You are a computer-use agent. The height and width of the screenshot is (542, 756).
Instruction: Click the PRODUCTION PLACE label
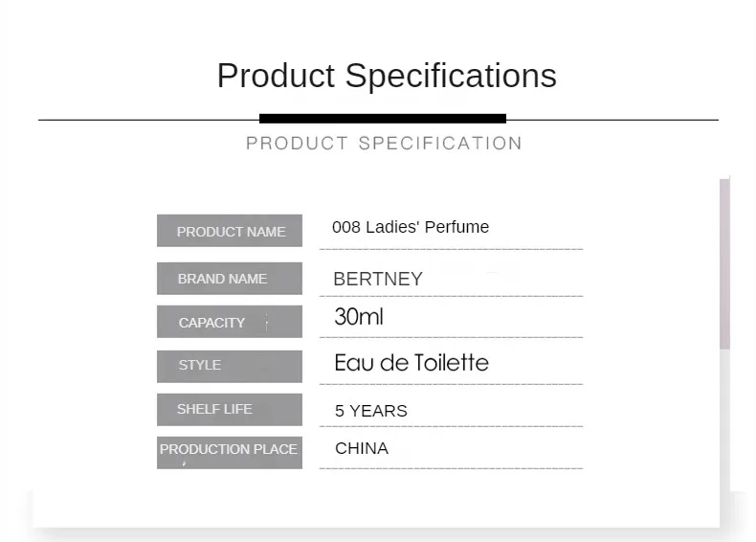[x=230, y=450]
